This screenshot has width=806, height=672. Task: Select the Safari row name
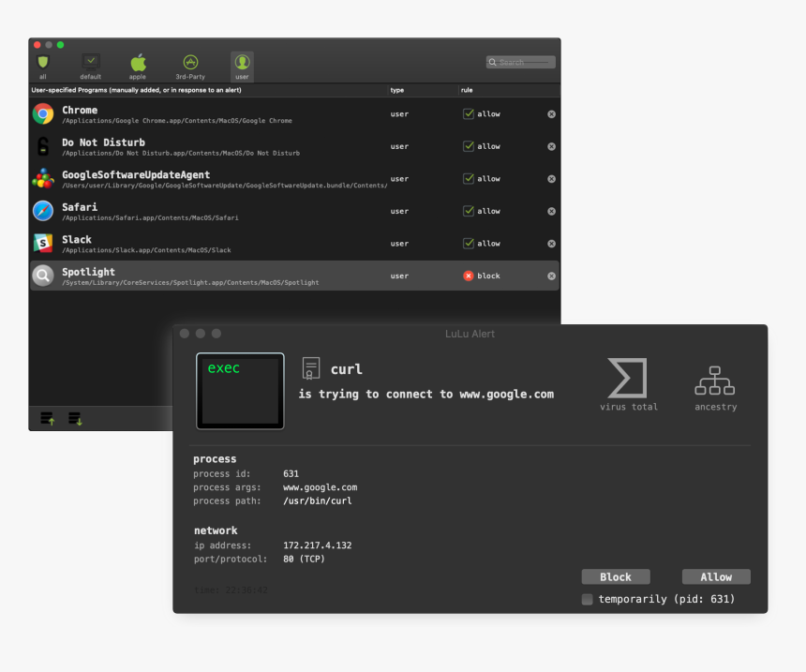(80, 207)
